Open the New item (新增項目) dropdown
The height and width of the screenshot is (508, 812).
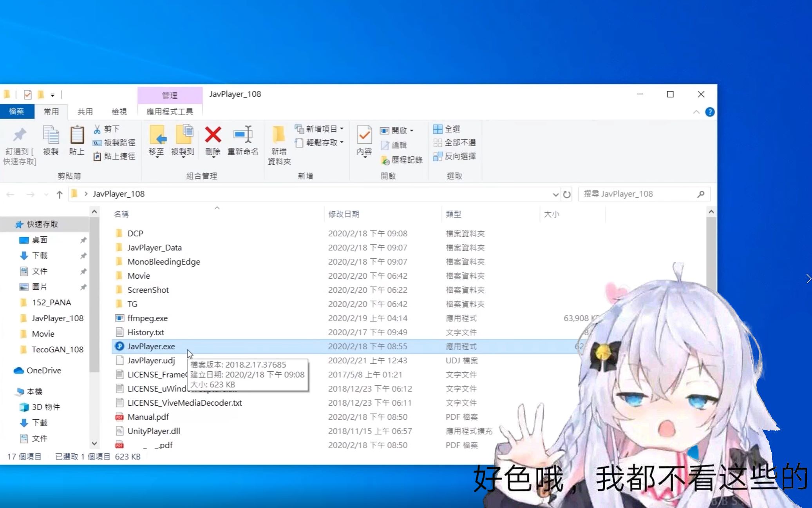(x=342, y=129)
